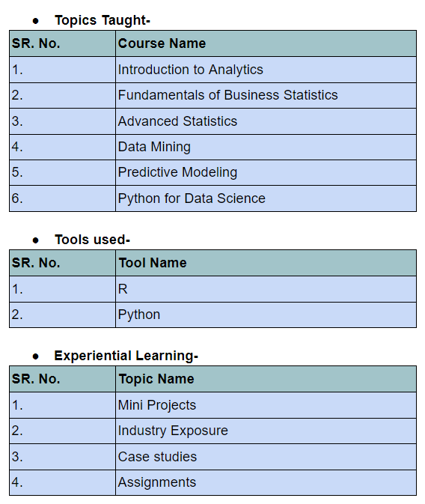Viewport: 425px width, 504px height.
Task: Click the 'Case studies' cell
Action: point(266,457)
